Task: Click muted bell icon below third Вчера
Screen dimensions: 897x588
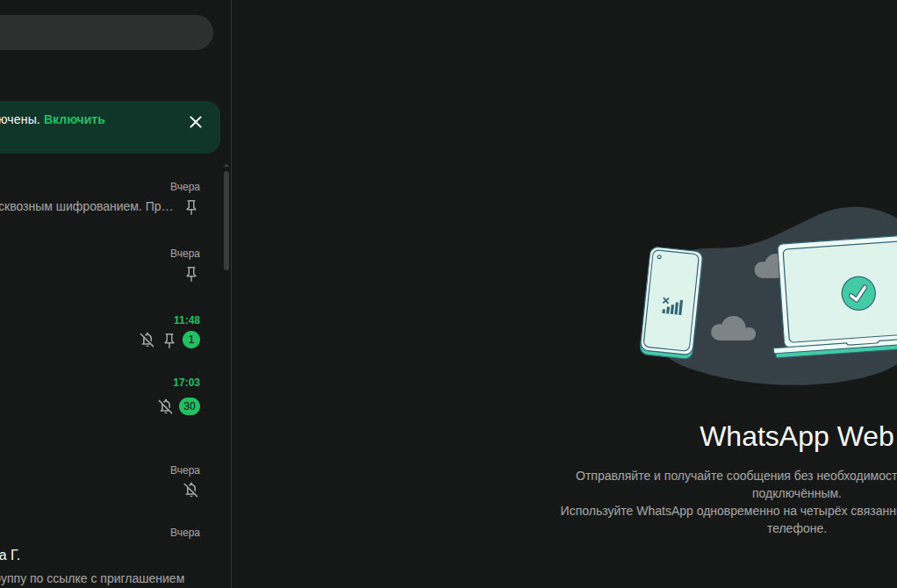Action: pos(191,491)
